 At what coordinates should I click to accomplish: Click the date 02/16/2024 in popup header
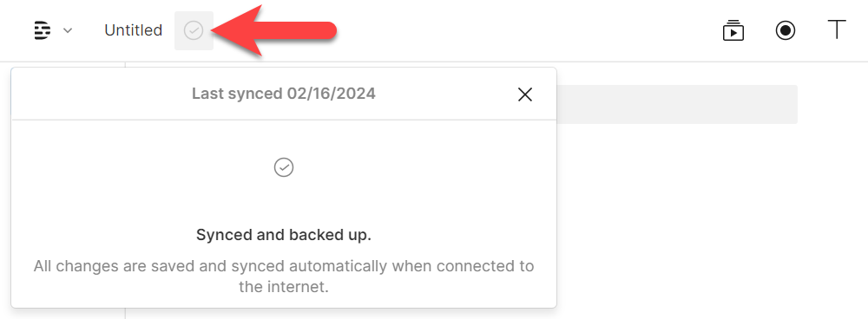(x=331, y=94)
